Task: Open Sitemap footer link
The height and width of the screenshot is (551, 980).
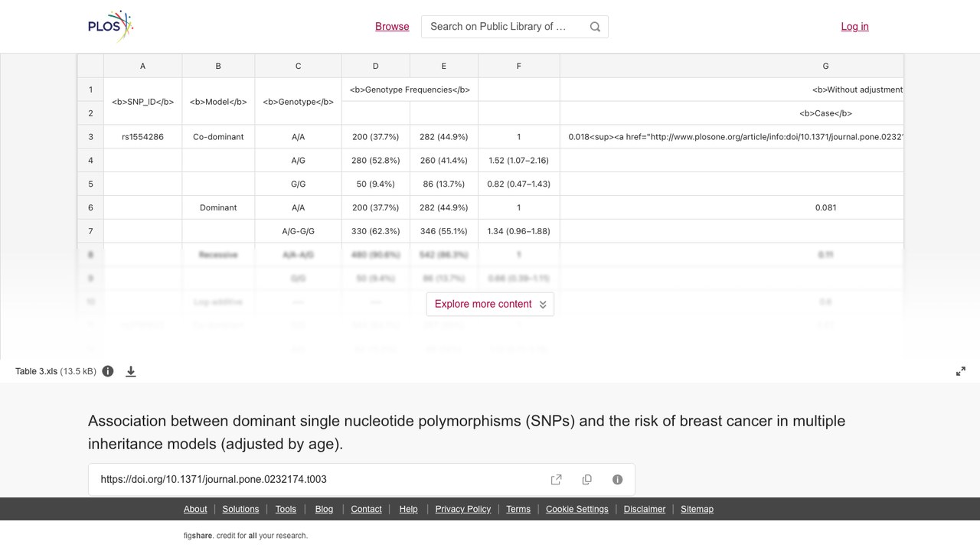Action: coord(697,509)
